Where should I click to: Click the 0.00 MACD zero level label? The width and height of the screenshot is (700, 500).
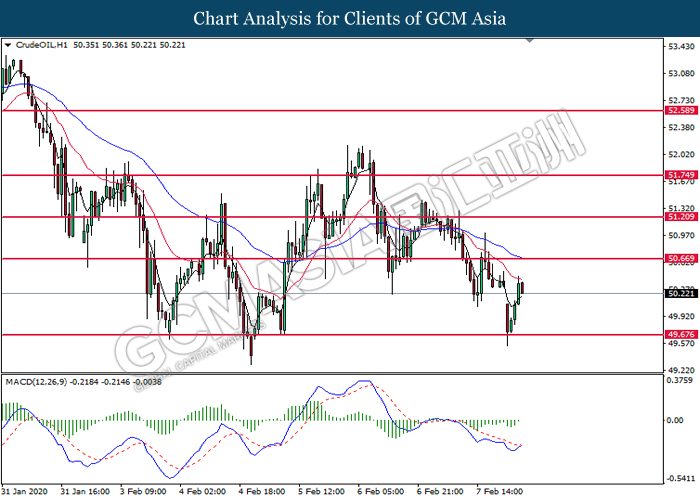pyautogui.click(x=675, y=420)
